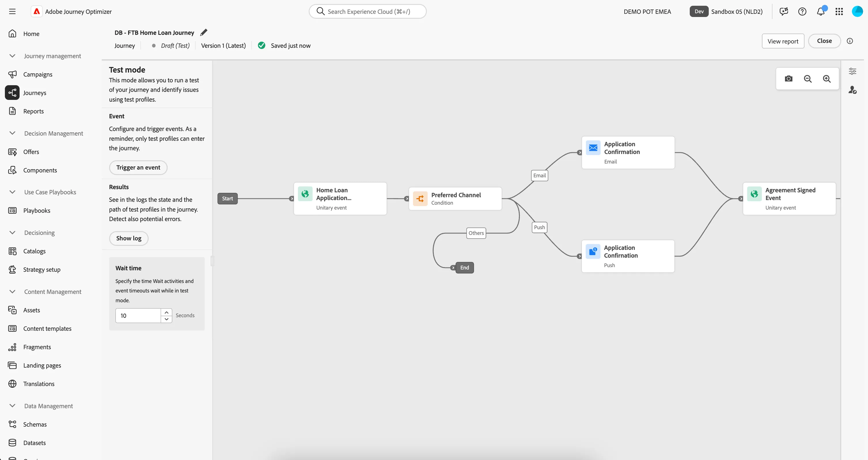Collapse the Decision Management section

[12, 133]
